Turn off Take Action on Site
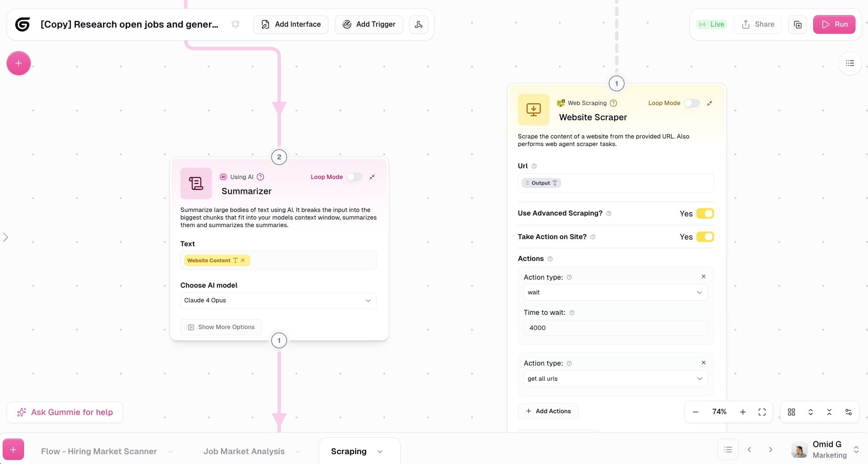The width and height of the screenshot is (868, 464). click(705, 236)
